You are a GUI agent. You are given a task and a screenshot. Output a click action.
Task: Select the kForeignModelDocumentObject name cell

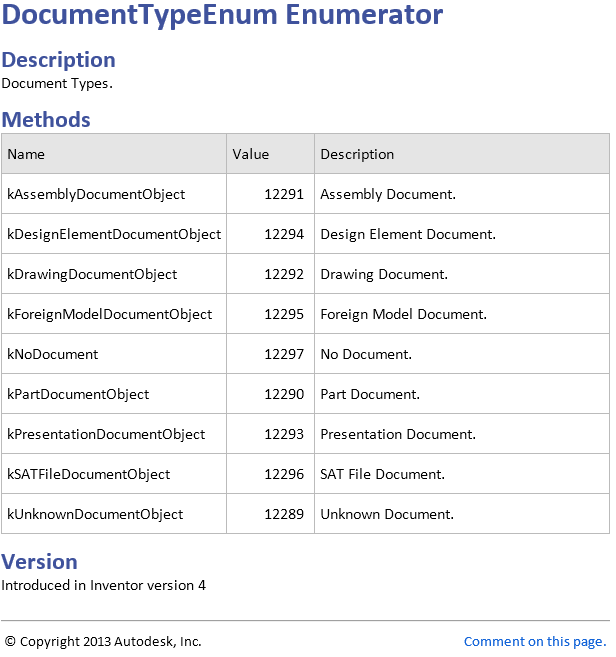point(110,314)
